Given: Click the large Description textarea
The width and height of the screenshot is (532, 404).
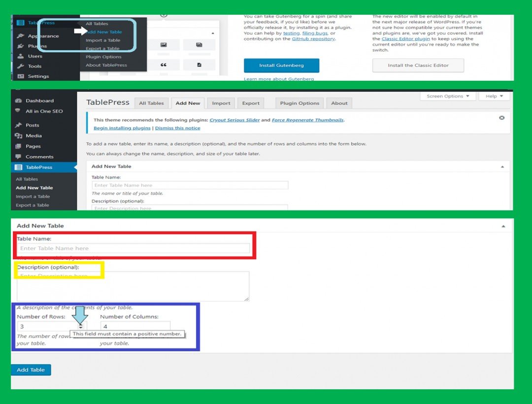Looking at the screenshot, I should coord(133,286).
